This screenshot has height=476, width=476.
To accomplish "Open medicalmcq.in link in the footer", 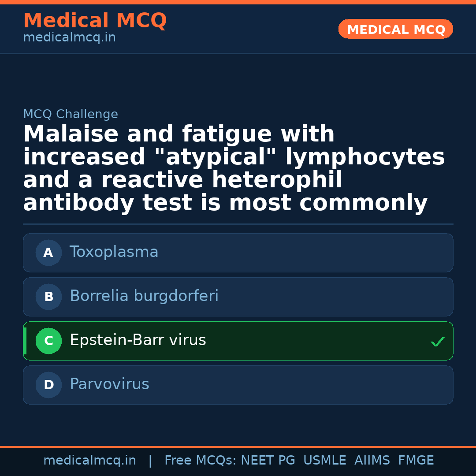I will [x=89, y=461].
